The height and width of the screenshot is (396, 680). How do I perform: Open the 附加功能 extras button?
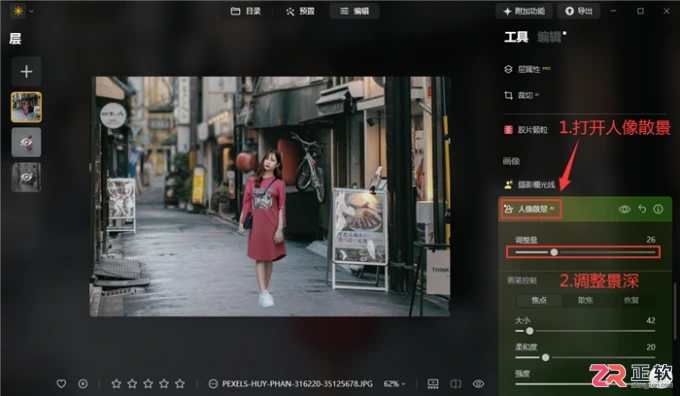coord(523,11)
